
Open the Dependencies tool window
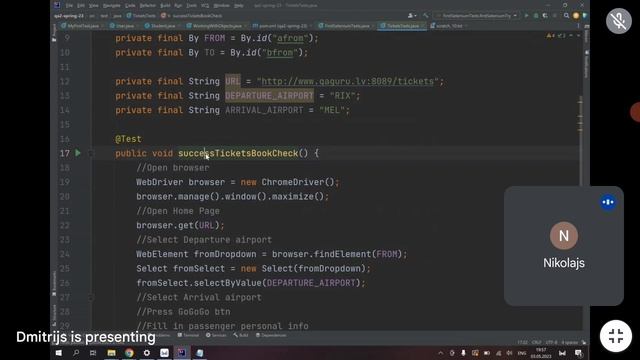[x=271, y=335]
